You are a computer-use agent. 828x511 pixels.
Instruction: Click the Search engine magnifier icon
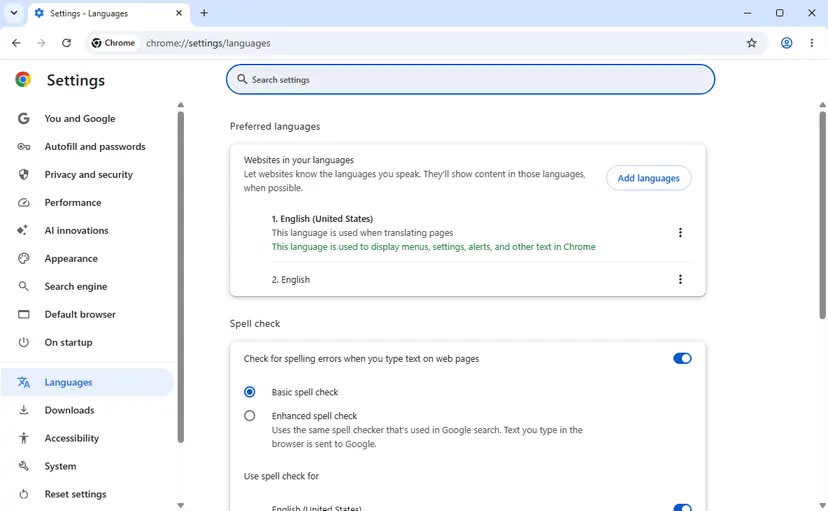click(x=23, y=286)
